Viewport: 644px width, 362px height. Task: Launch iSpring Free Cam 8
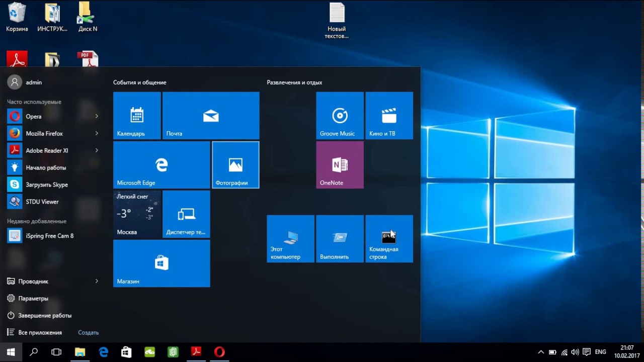click(x=53, y=236)
